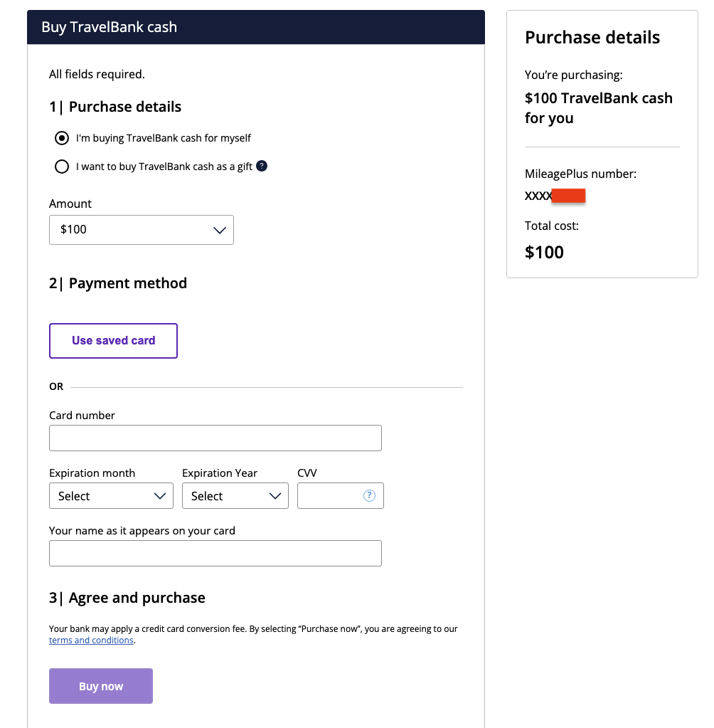This screenshot has width=714, height=728.
Task: Open the help tooltip for buying as a gift
Action: click(262, 166)
